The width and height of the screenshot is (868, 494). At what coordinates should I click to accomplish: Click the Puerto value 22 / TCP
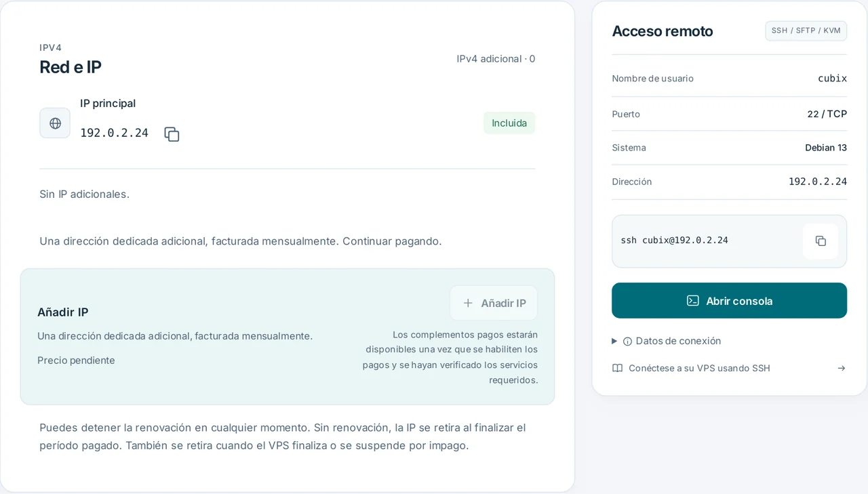[x=827, y=114]
